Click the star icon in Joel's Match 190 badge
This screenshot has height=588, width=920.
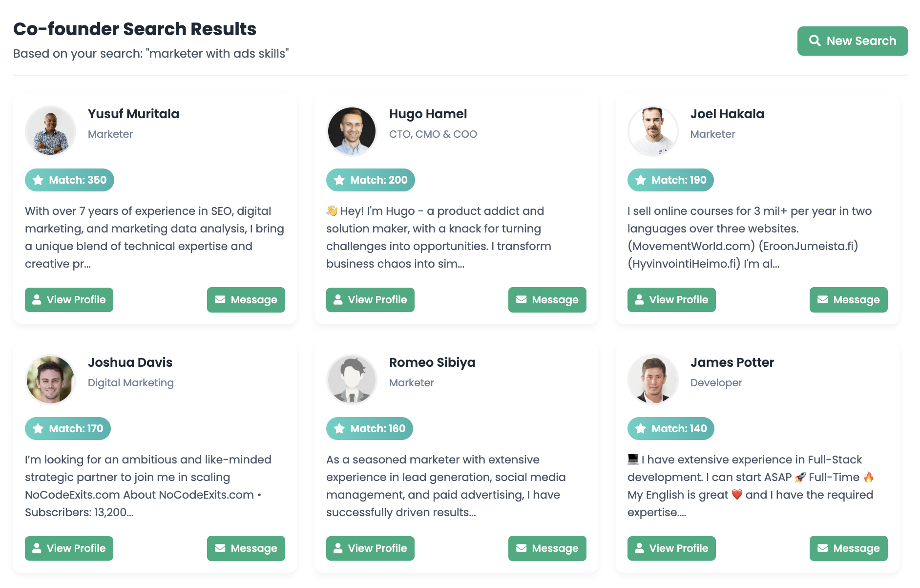(x=640, y=180)
